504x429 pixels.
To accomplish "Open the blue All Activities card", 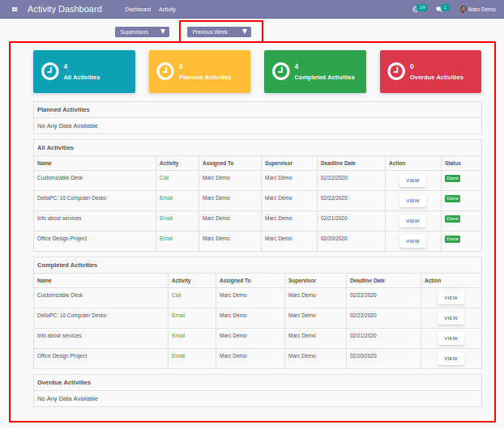I will (x=84, y=71).
